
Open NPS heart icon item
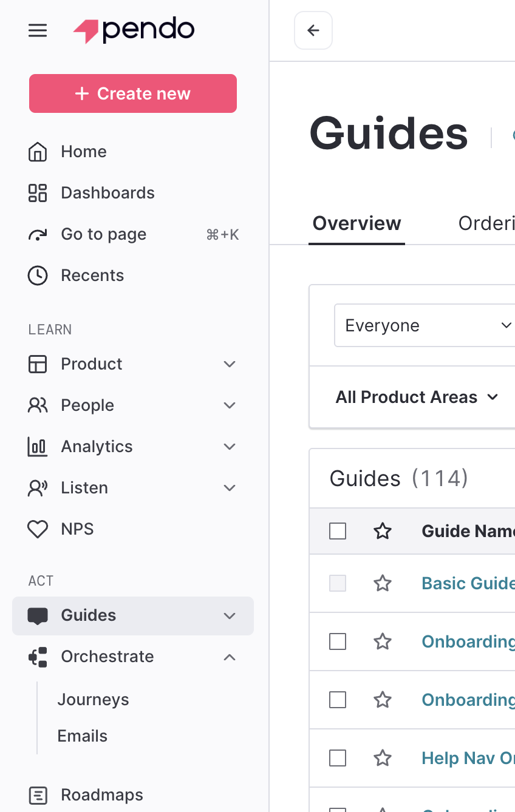pos(38,529)
